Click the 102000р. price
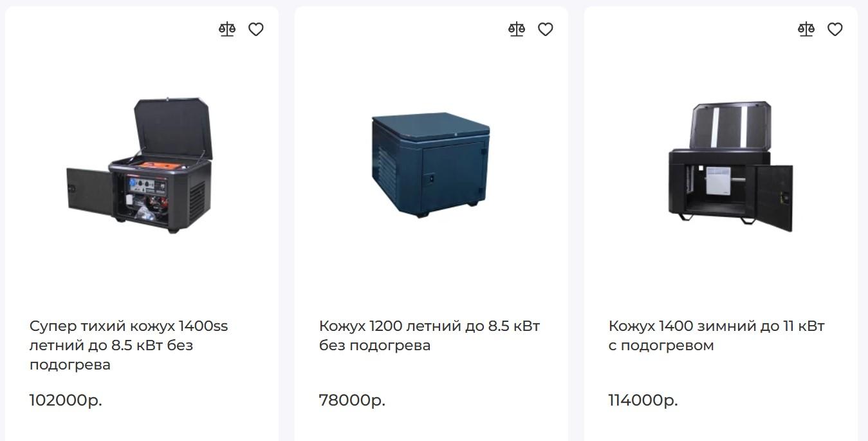 [66, 400]
